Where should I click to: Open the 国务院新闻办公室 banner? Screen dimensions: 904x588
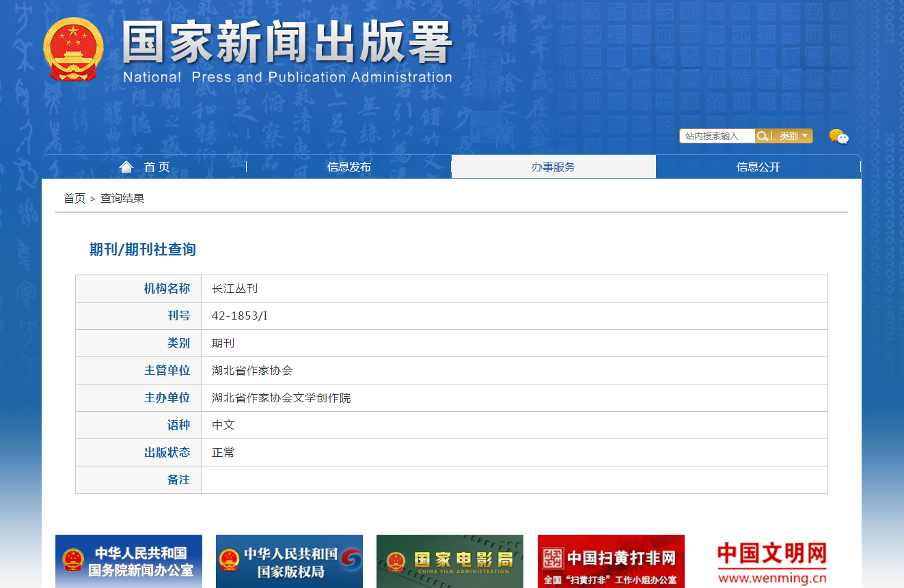coord(128,561)
